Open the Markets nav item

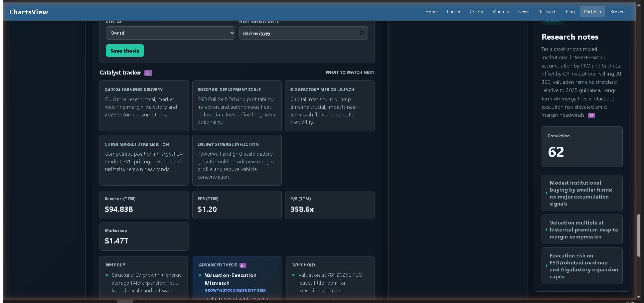pos(500,12)
